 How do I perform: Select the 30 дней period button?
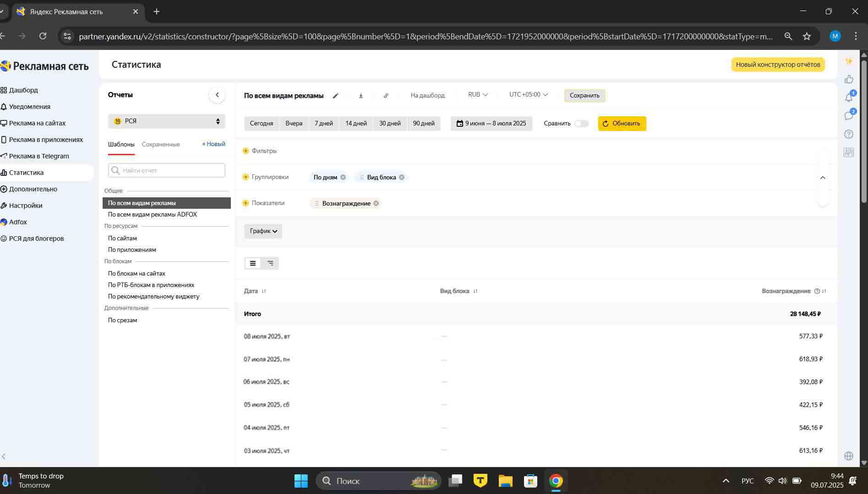click(x=390, y=124)
